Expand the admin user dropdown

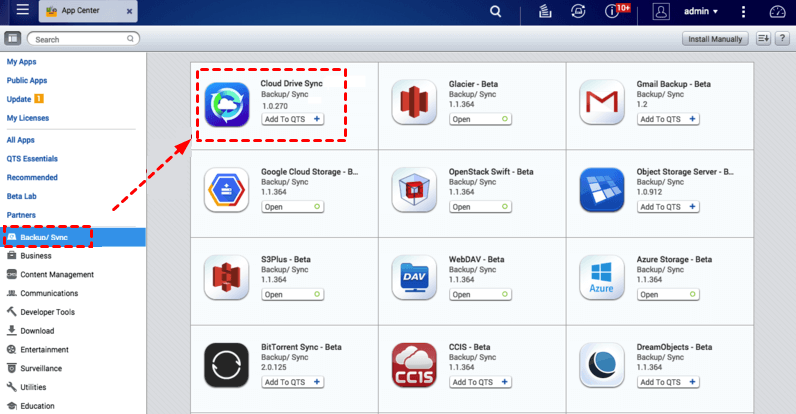pyautogui.click(x=701, y=11)
